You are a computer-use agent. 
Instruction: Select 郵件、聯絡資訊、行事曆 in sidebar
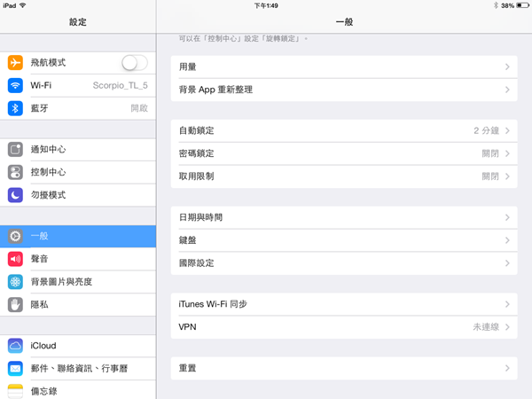[x=78, y=369]
